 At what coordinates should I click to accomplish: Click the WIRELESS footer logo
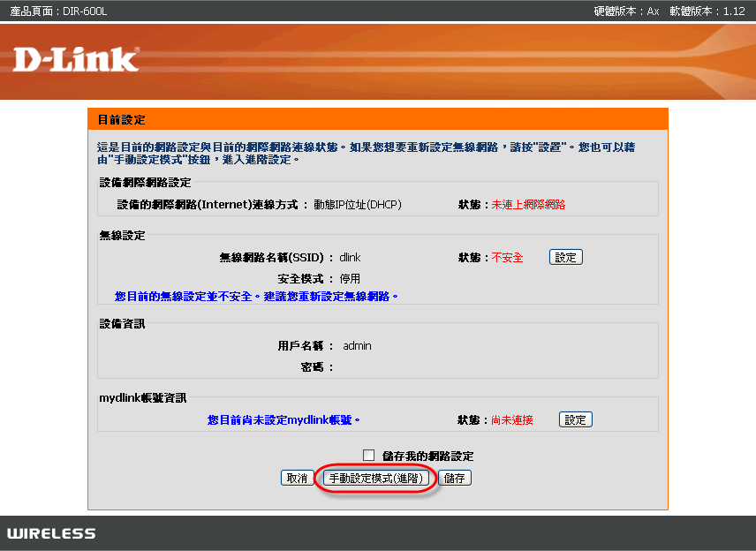(x=51, y=533)
